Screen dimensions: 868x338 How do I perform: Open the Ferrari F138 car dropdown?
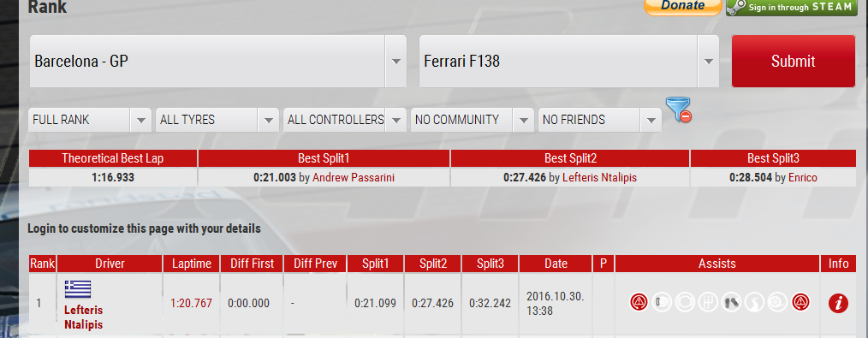click(x=569, y=62)
